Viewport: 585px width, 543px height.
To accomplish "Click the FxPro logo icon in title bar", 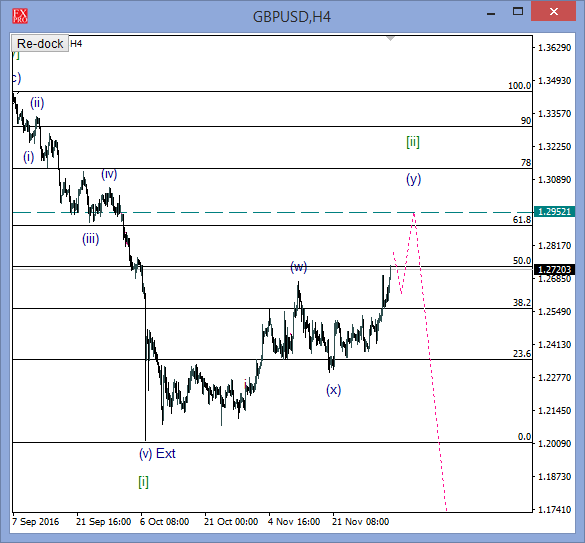I will tap(20, 16).
